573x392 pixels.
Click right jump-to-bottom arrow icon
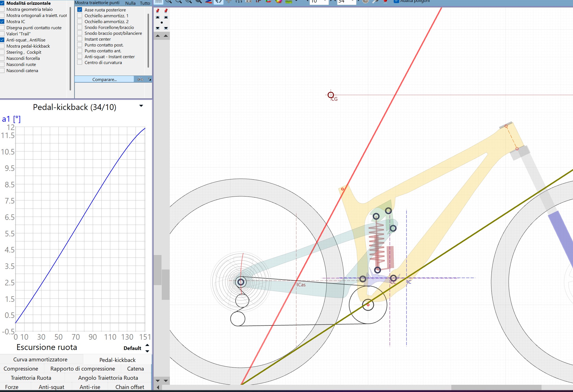166,28
